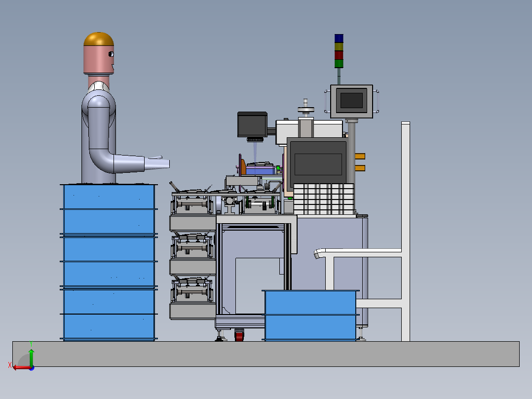Click the red caster wheel under the machine
Image resolution: width=532 pixels, height=399 pixels.
tap(239, 336)
